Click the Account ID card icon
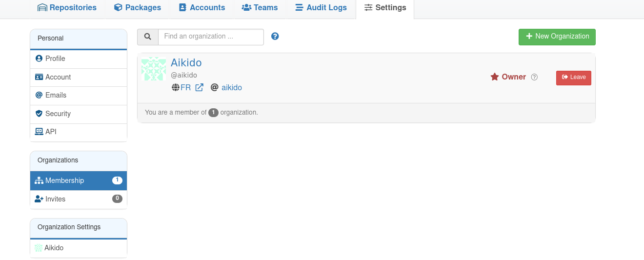The width and height of the screenshot is (644, 260). click(x=39, y=77)
